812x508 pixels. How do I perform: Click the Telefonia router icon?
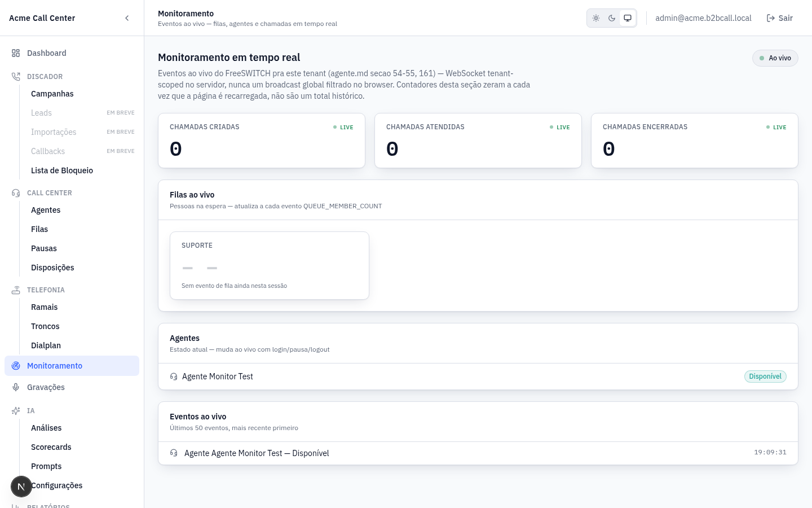tap(16, 290)
